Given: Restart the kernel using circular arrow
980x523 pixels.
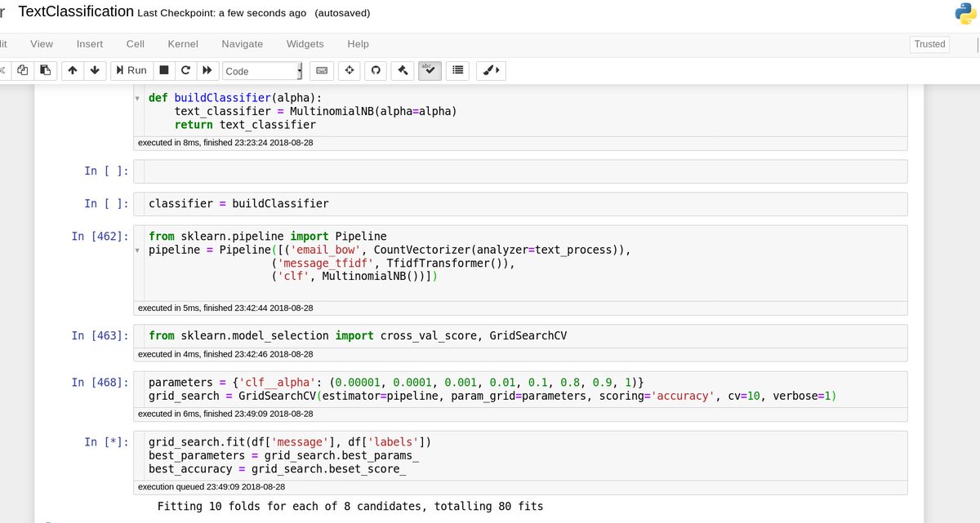Looking at the screenshot, I should click(x=185, y=71).
